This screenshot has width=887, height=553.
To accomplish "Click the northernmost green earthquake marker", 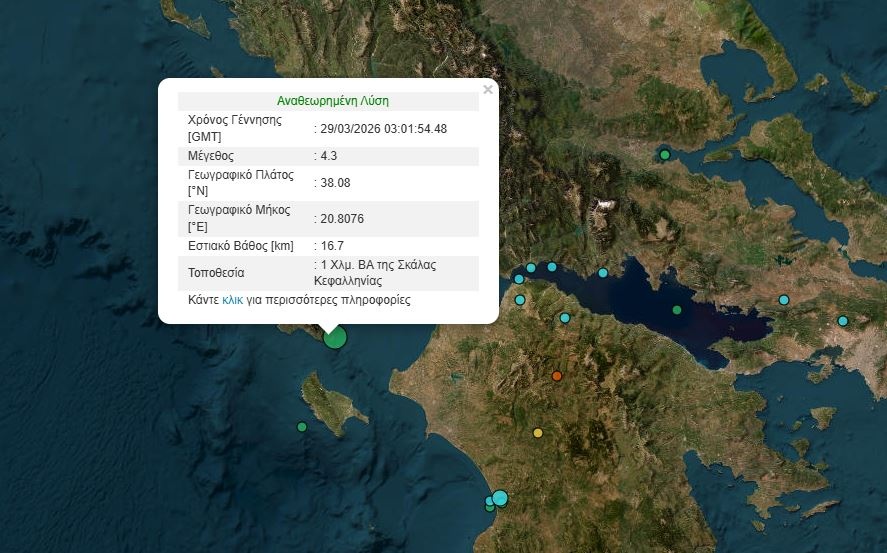I will (x=664, y=155).
